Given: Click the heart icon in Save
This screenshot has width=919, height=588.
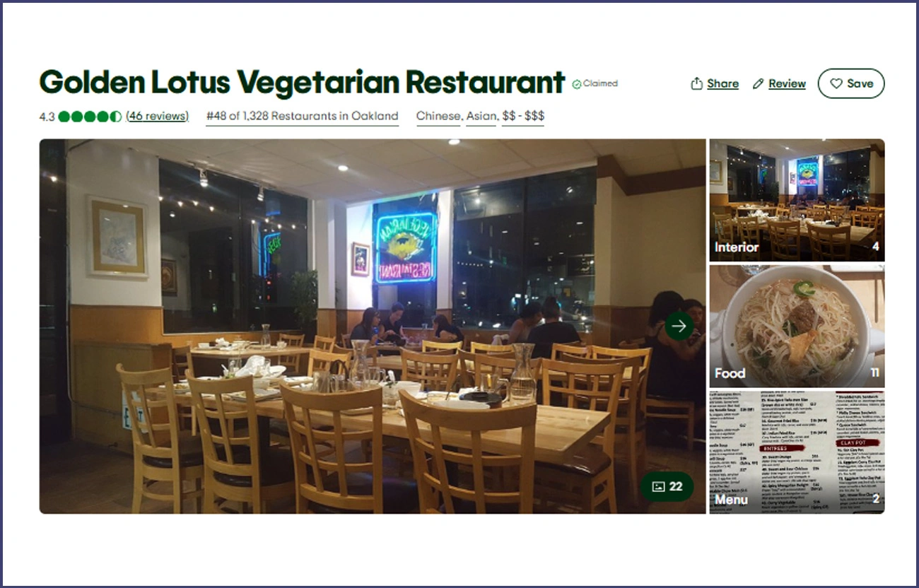Looking at the screenshot, I should 836,83.
